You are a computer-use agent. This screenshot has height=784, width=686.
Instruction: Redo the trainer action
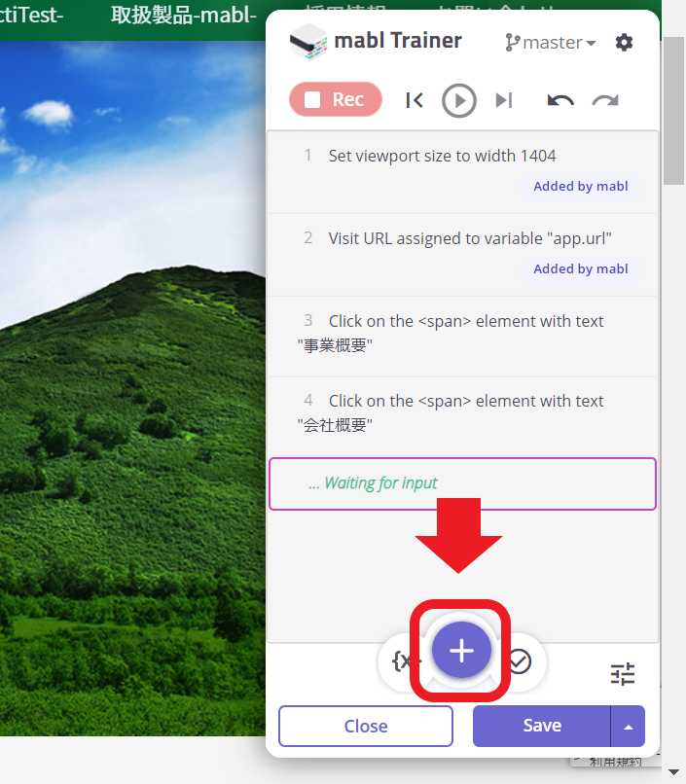click(x=605, y=100)
